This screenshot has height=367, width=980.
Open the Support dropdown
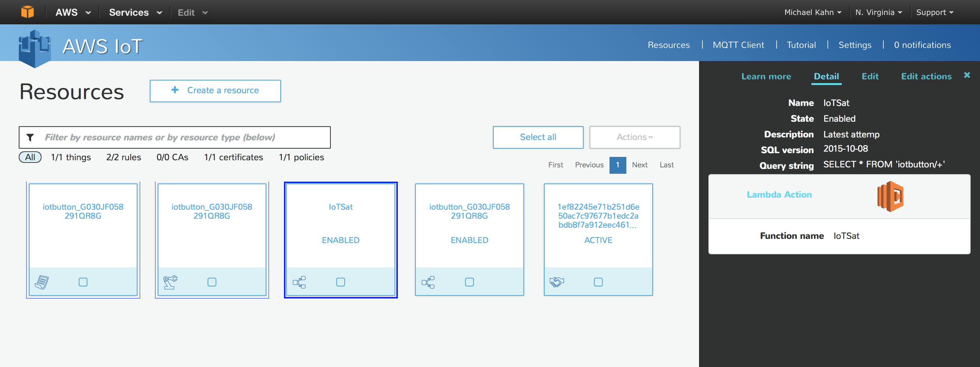coord(934,12)
